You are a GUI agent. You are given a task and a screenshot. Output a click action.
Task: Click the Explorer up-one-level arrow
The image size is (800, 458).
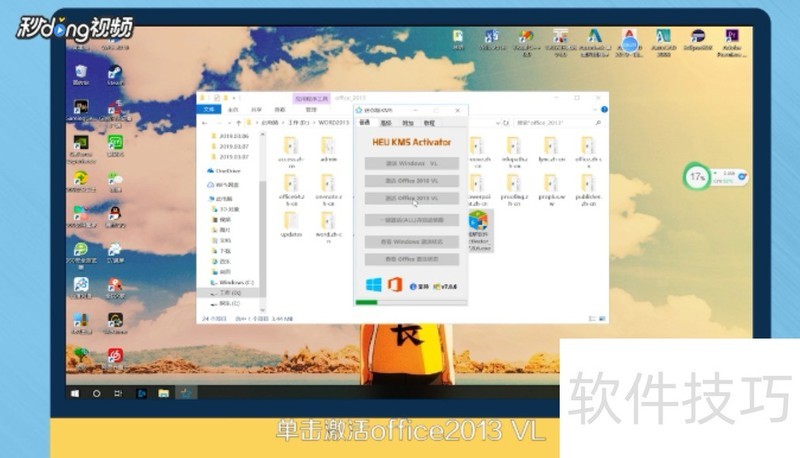tap(238, 123)
